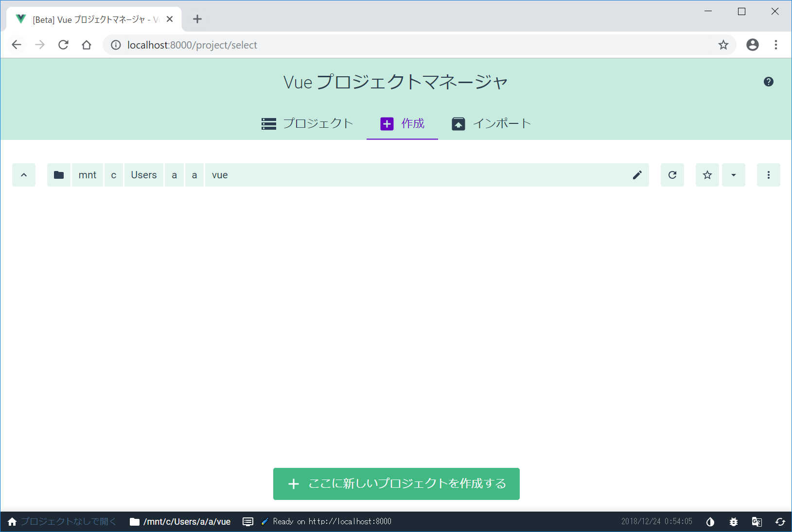Screen dimensions: 792x532
Task: Toggle the log console icon
Action: (x=248, y=522)
